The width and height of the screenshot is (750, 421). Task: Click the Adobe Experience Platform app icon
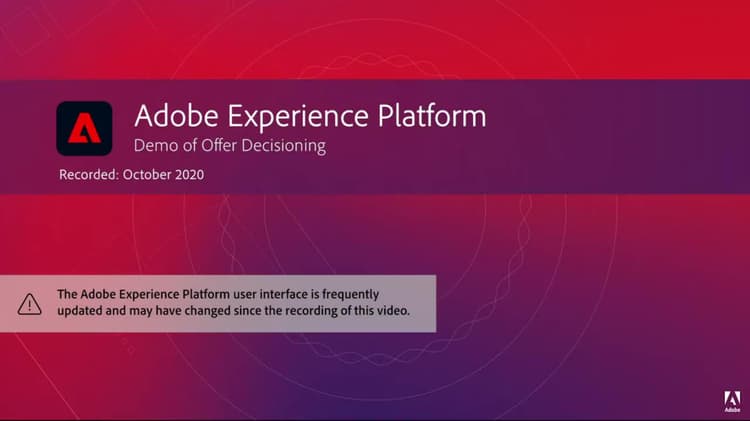point(84,128)
